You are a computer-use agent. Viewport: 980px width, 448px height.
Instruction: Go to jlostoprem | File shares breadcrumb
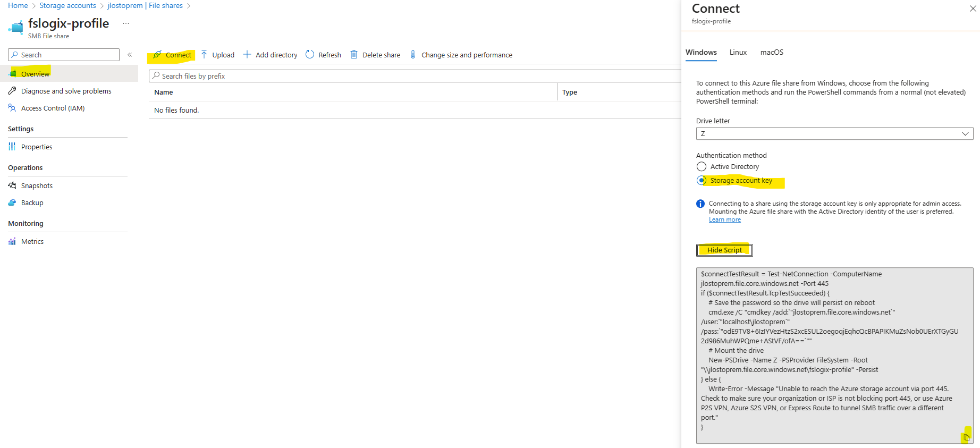coord(145,5)
